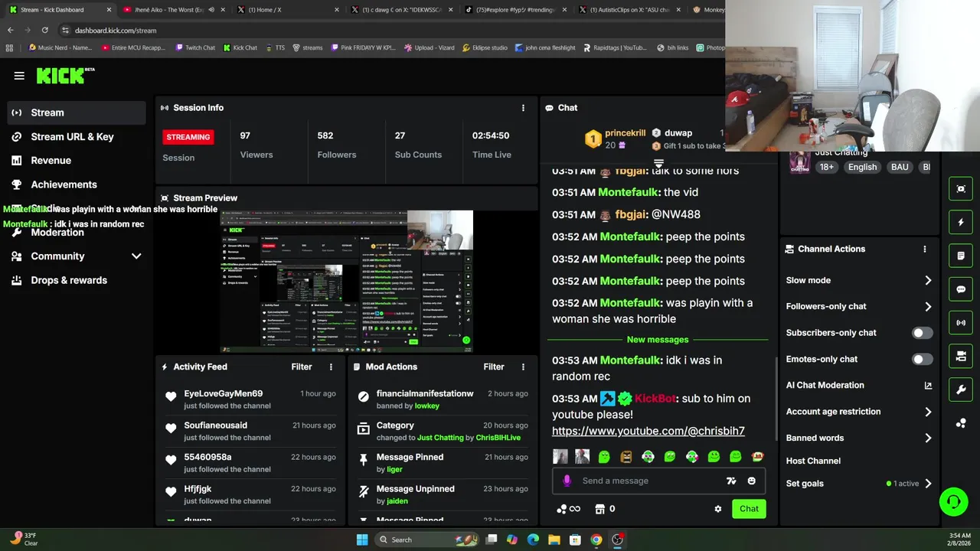Send the message with the green Chat button
Image resolution: width=980 pixels, height=551 pixels.
tap(749, 509)
